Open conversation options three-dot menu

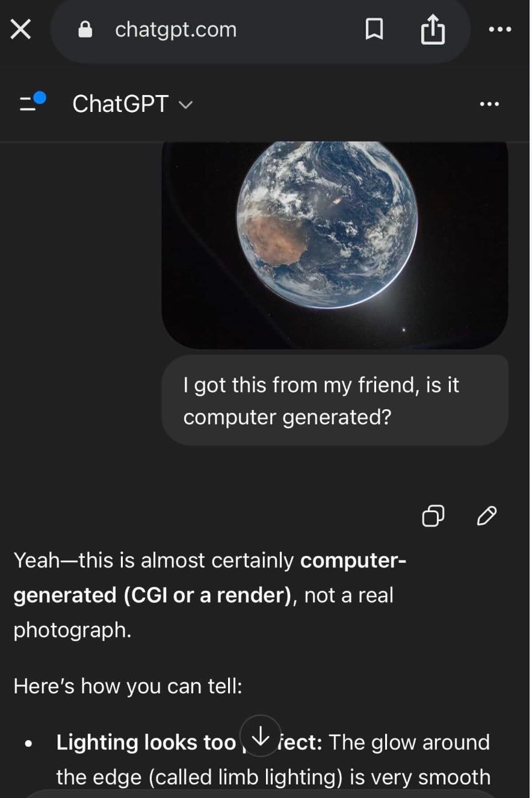489,104
